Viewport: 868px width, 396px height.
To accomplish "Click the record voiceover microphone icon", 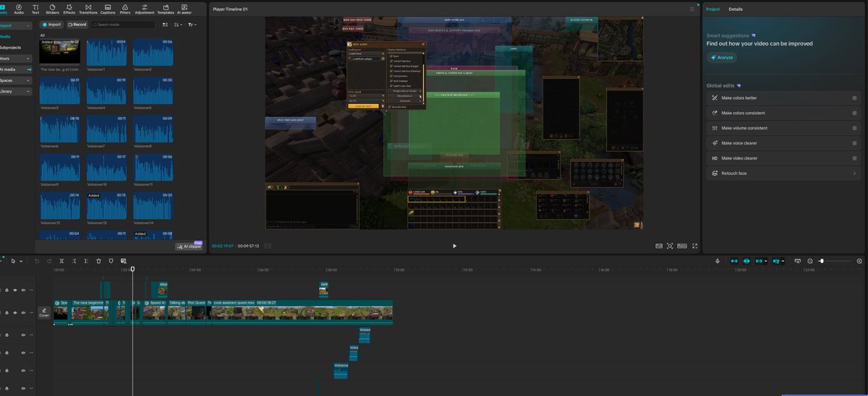I will click(x=718, y=261).
